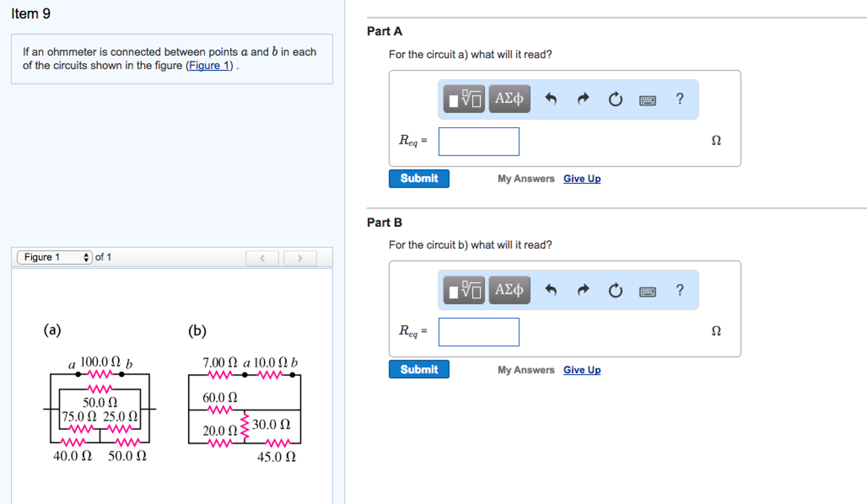The height and width of the screenshot is (504, 867).
Task: Click Part A templates math symbol icon
Action: 464,99
